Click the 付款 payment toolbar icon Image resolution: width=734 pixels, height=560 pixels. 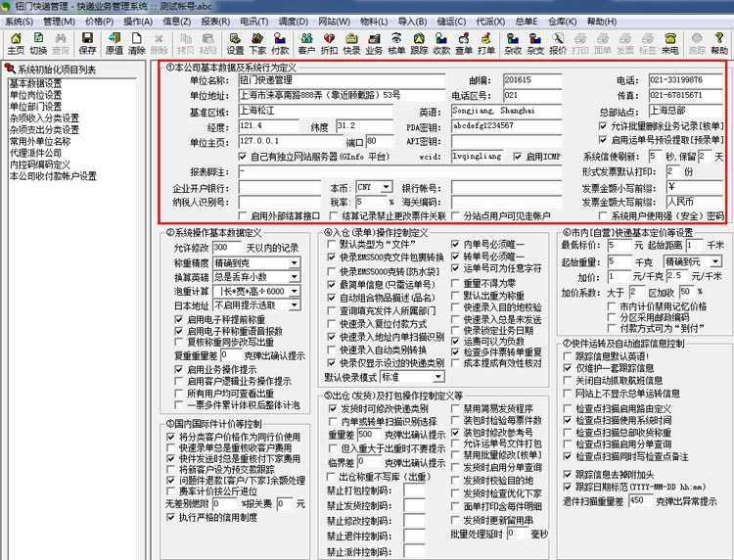click(280, 43)
